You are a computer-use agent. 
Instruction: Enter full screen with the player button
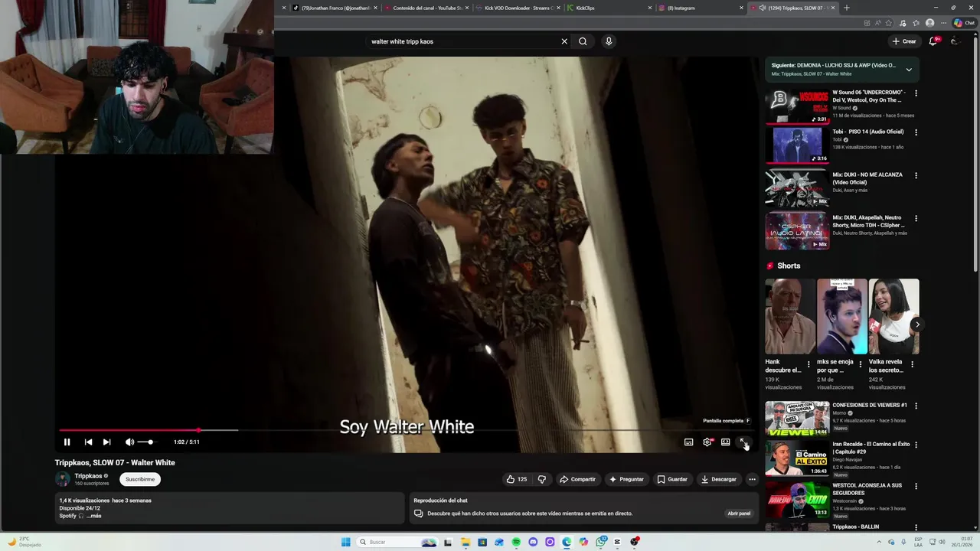coord(743,442)
